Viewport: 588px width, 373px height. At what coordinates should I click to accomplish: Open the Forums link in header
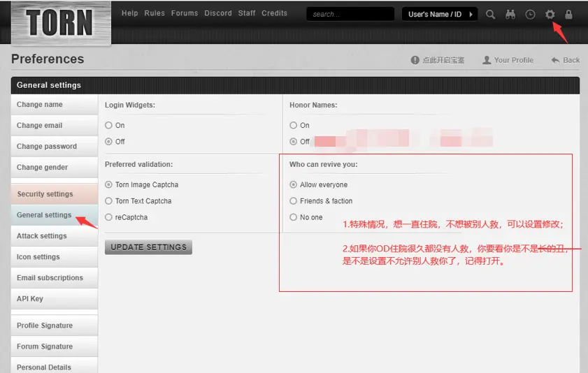pos(185,13)
